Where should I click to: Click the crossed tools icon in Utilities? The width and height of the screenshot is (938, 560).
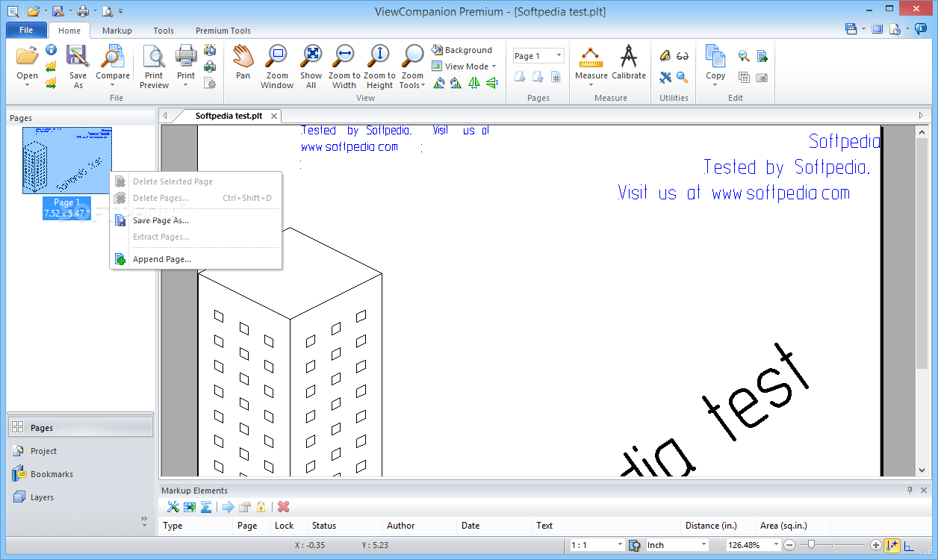tap(665, 77)
